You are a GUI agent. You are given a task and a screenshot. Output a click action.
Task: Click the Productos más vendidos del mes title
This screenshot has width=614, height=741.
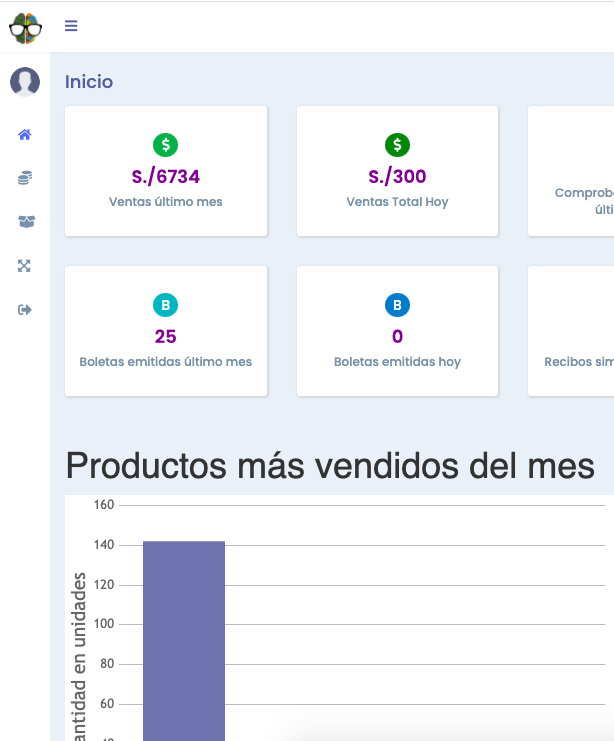[x=330, y=466]
